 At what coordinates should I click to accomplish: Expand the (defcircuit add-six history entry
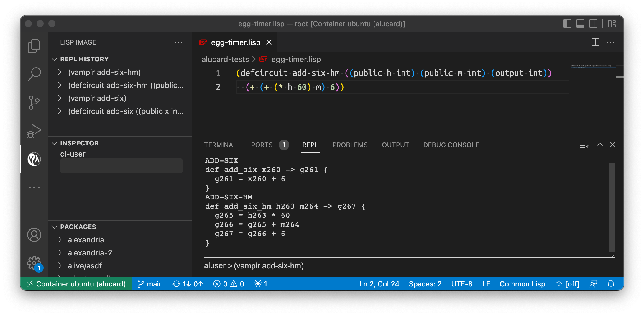tap(60, 111)
